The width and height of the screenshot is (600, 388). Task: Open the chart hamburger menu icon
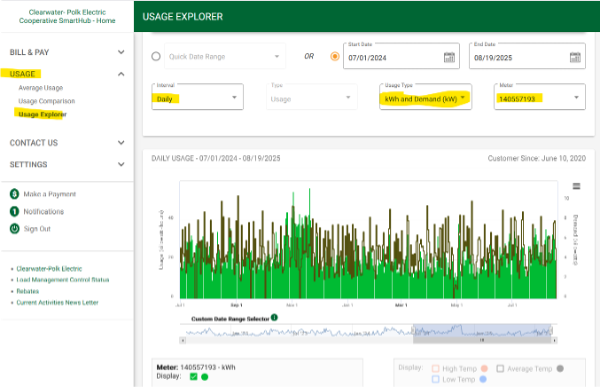[x=576, y=186]
